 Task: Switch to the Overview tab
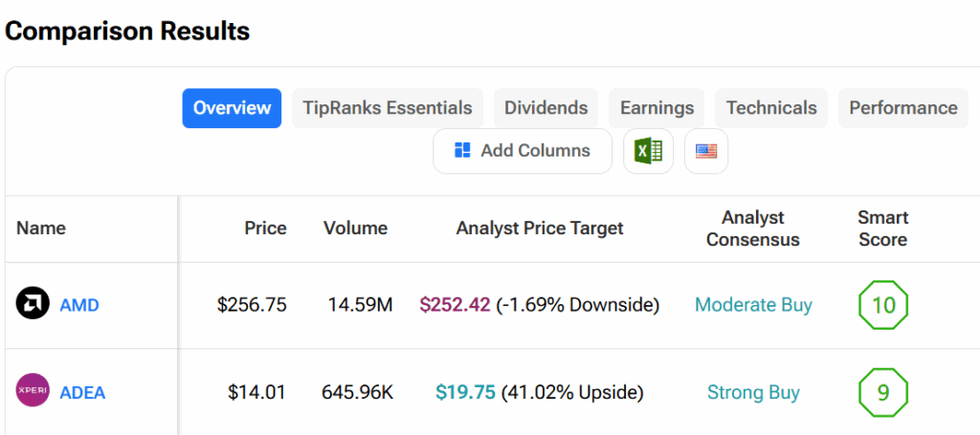point(232,108)
